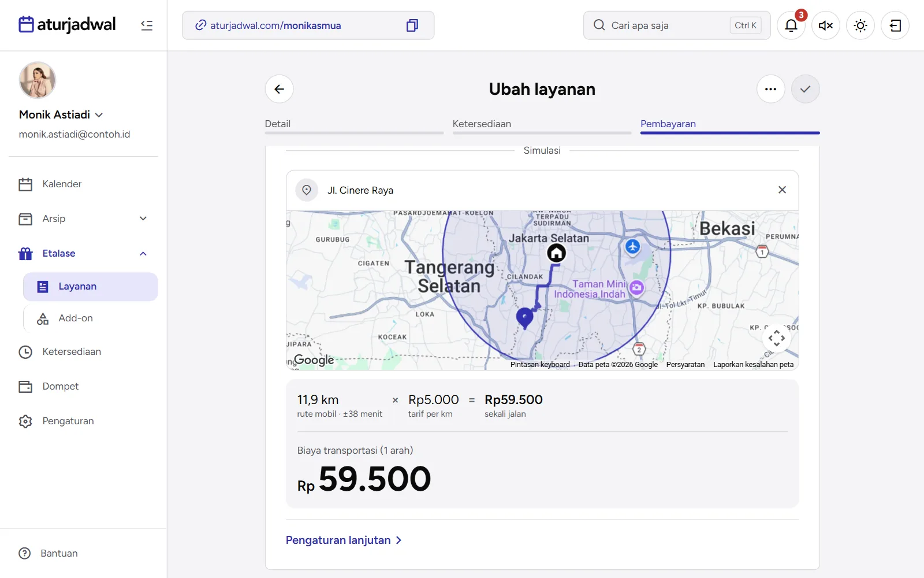Focus the Cari apa saja search field
Screen dimensions: 924x578
pos(677,25)
